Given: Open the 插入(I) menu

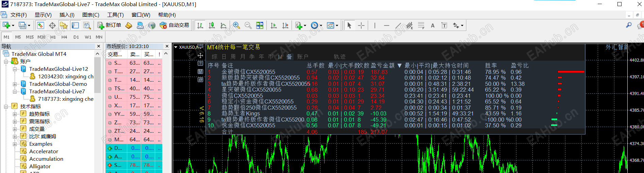Looking at the screenshot, I should 67,15.
